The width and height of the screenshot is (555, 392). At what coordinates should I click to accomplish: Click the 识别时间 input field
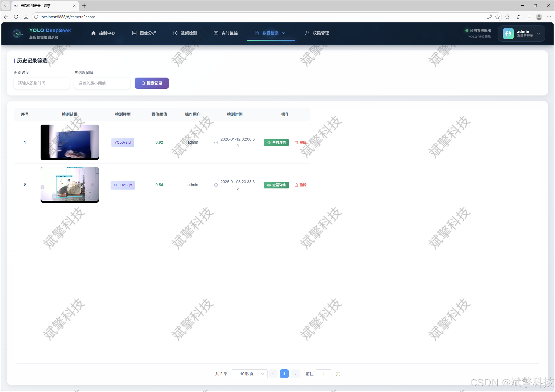click(x=42, y=83)
